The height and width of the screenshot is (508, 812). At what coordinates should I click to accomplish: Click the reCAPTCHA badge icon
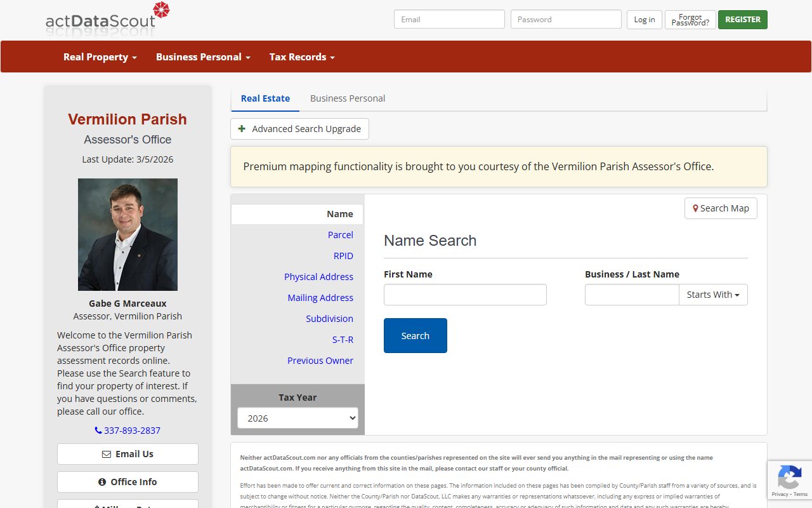[789, 478]
